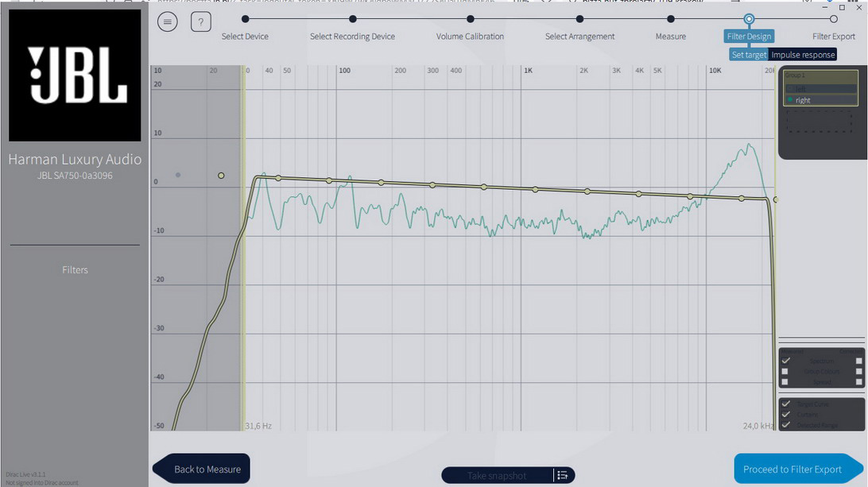Click the JBL logo image
The width and height of the screenshot is (868, 487).
[75, 75]
